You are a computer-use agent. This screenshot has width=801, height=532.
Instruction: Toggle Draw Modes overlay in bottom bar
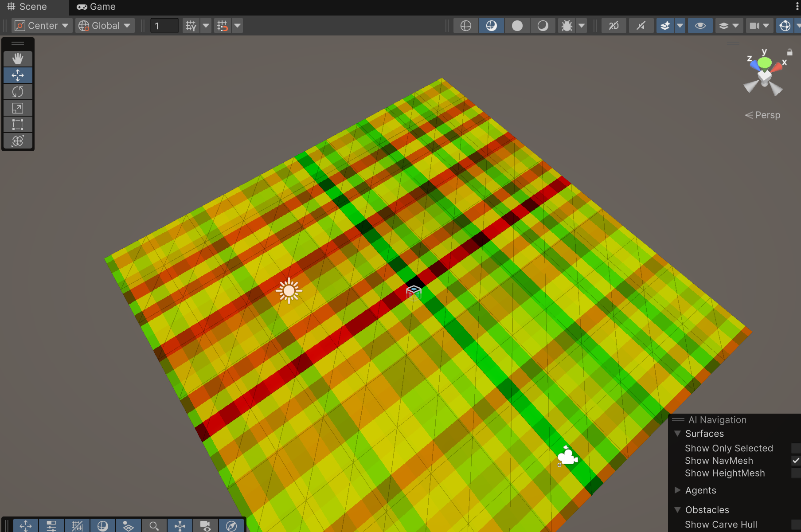coord(103,526)
